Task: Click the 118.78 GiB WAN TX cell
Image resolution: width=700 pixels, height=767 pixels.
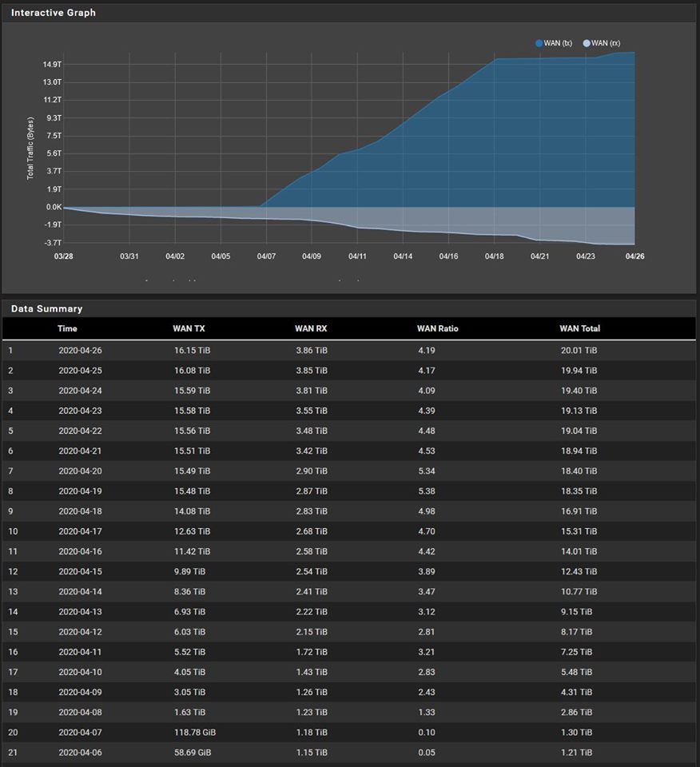Action: pos(194,733)
